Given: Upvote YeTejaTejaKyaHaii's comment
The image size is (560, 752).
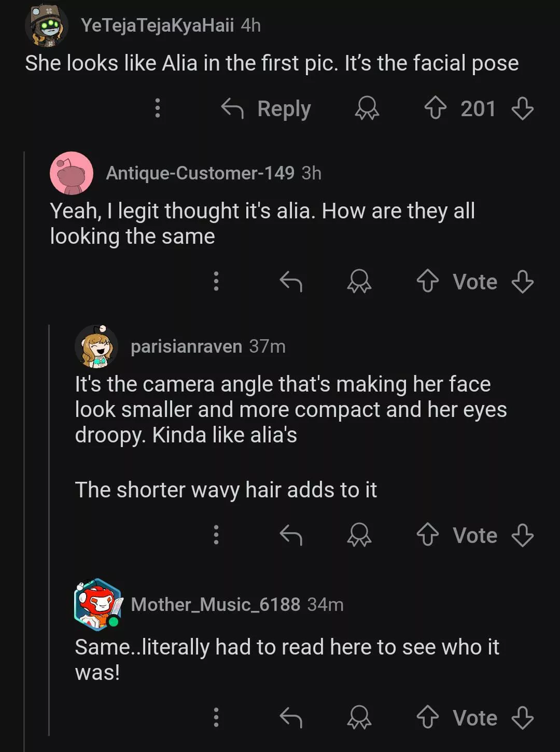Looking at the screenshot, I should tap(435, 108).
